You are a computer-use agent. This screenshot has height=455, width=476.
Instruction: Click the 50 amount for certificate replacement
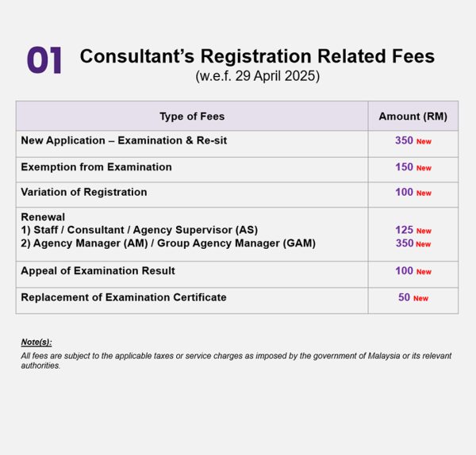(404, 297)
